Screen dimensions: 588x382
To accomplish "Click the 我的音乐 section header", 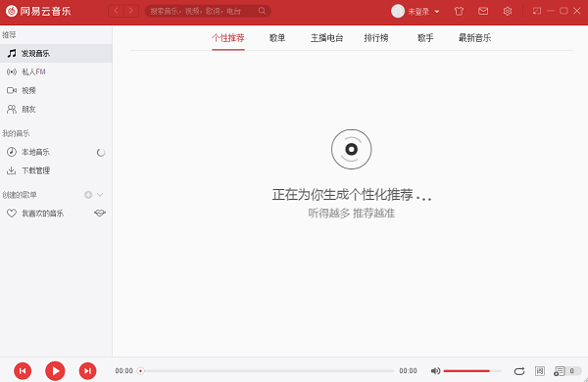I will (x=16, y=133).
